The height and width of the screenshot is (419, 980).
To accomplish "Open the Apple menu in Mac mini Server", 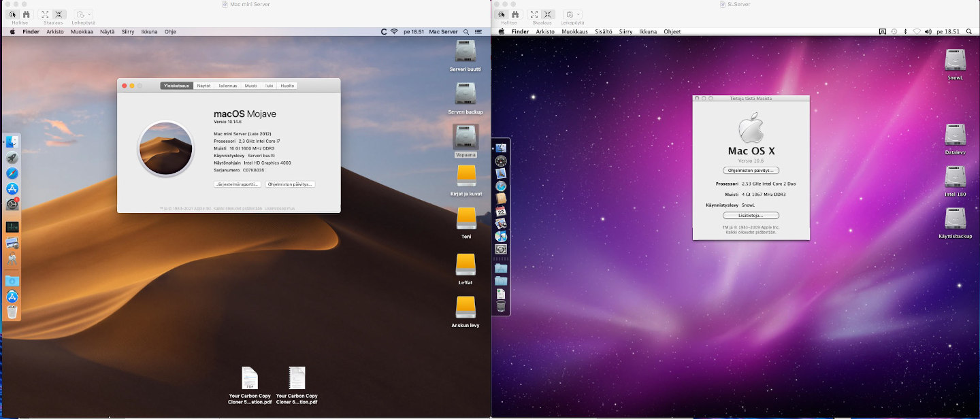I will (12, 31).
